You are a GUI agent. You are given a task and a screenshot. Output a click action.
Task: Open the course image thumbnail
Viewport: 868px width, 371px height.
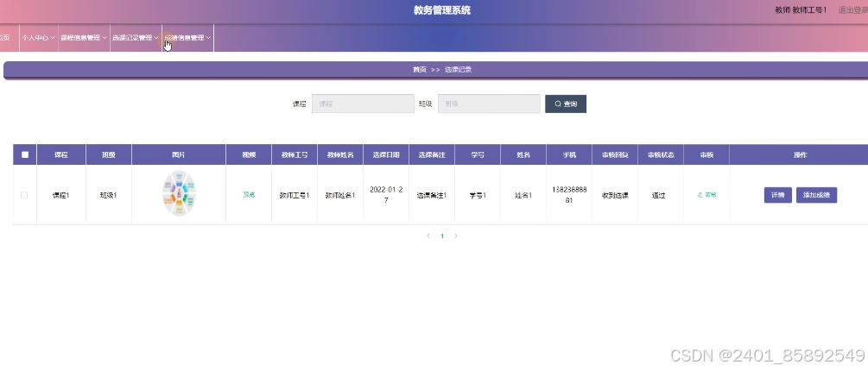tap(179, 193)
